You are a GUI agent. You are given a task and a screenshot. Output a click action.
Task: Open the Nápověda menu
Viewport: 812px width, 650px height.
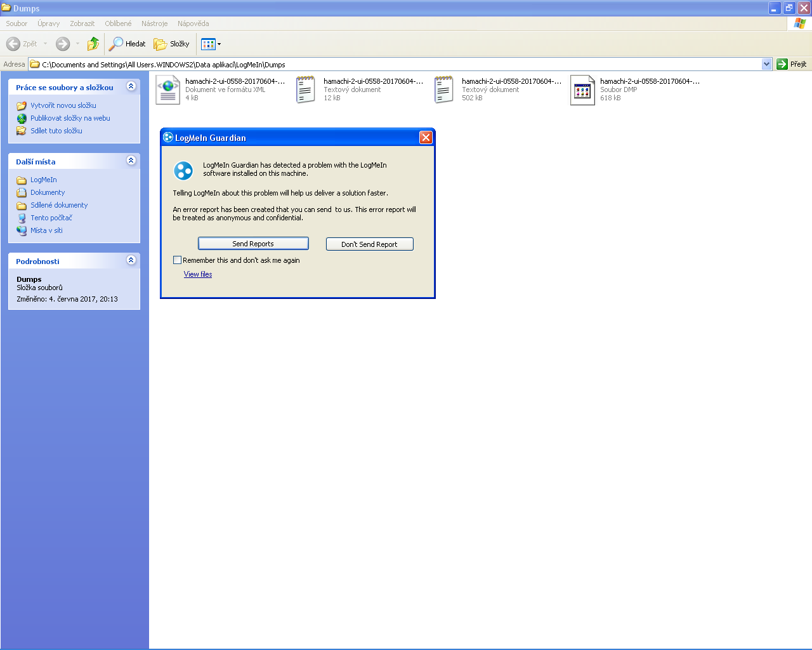pyautogui.click(x=193, y=23)
